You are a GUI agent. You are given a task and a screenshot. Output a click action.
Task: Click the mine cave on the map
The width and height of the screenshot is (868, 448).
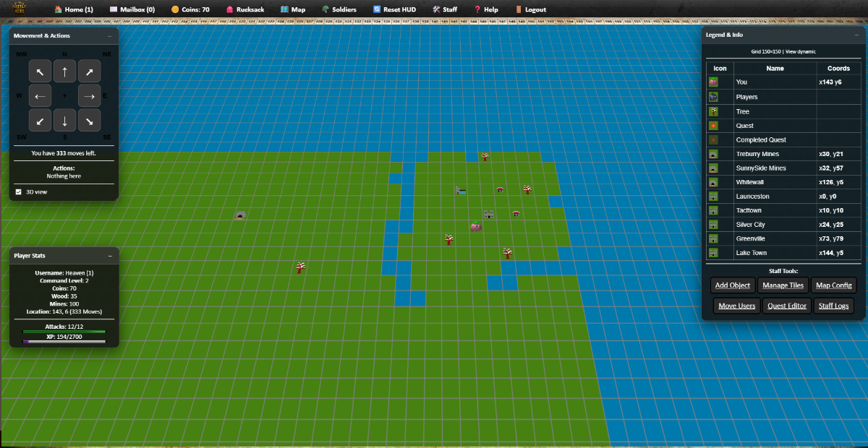[241, 215]
